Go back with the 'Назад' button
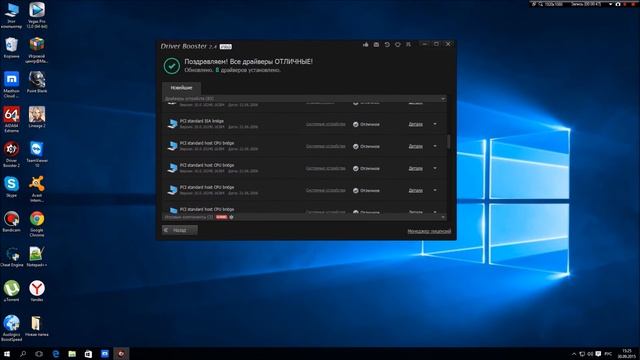The image size is (640, 360). click(180, 230)
